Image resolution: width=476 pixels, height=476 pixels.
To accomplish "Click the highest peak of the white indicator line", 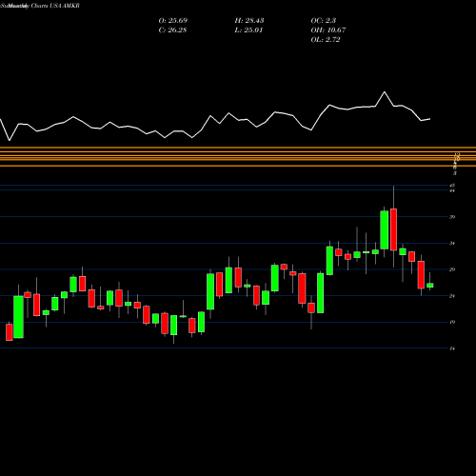I will click(385, 92).
